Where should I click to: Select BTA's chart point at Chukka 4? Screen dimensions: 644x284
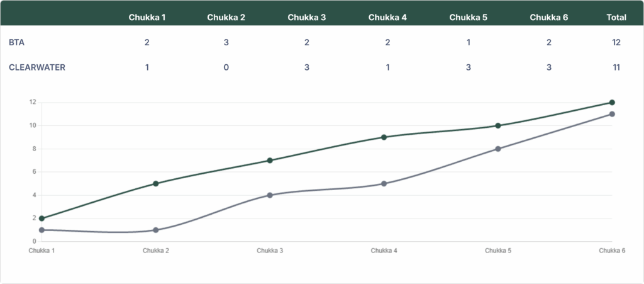[x=384, y=137]
